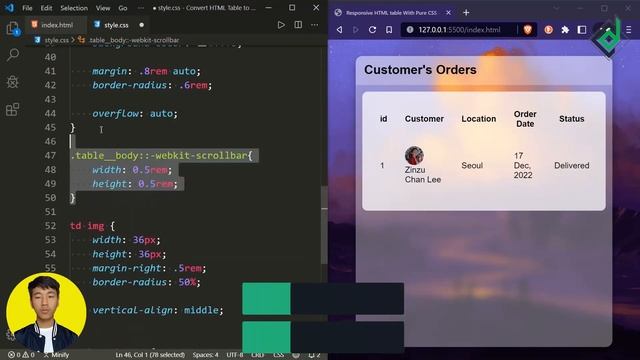This screenshot has height=360, width=640.
Task: Click the 'Seoul' location cell
Action: (x=472, y=165)
